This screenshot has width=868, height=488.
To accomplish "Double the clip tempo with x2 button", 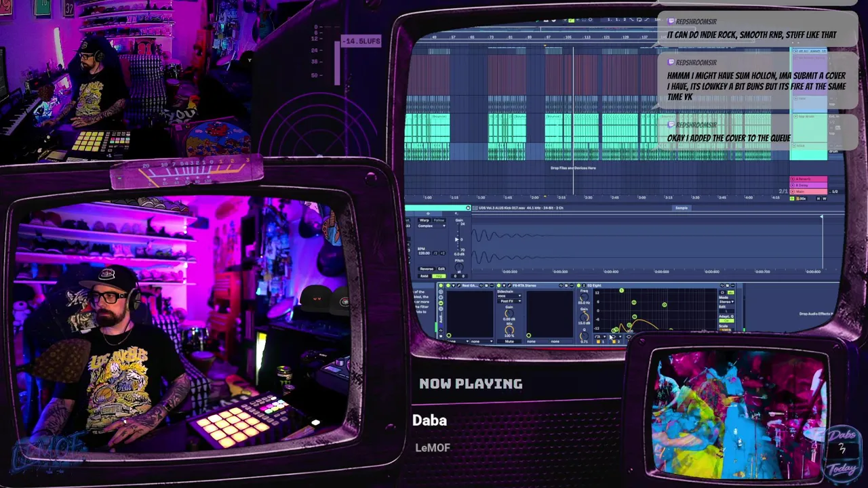I will tap(443, 253).
